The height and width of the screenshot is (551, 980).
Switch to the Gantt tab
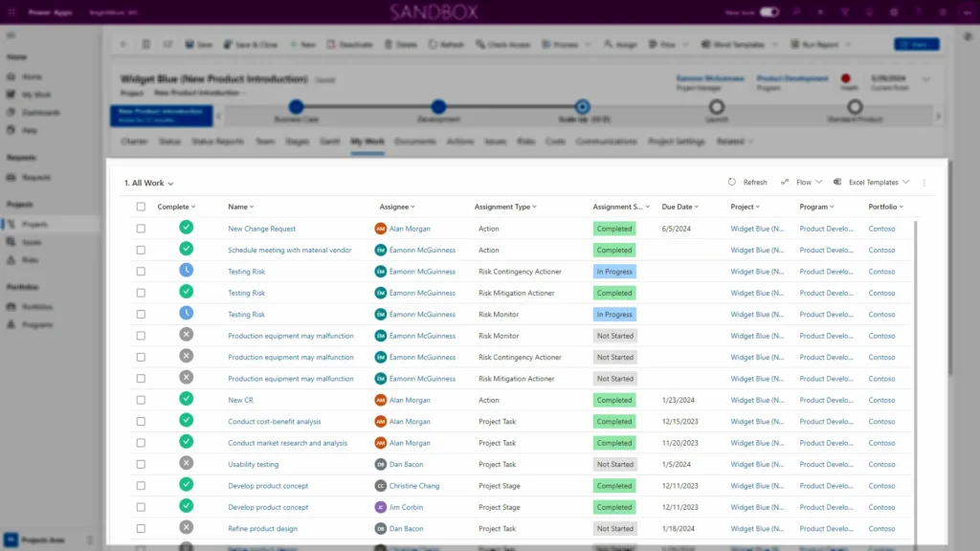tap(329, 142)
